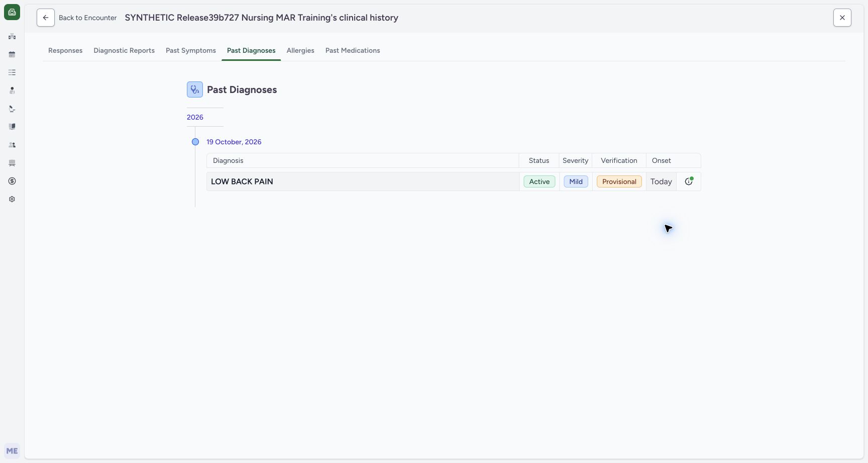Open the list queue sidebar icon

pos(12,72)
